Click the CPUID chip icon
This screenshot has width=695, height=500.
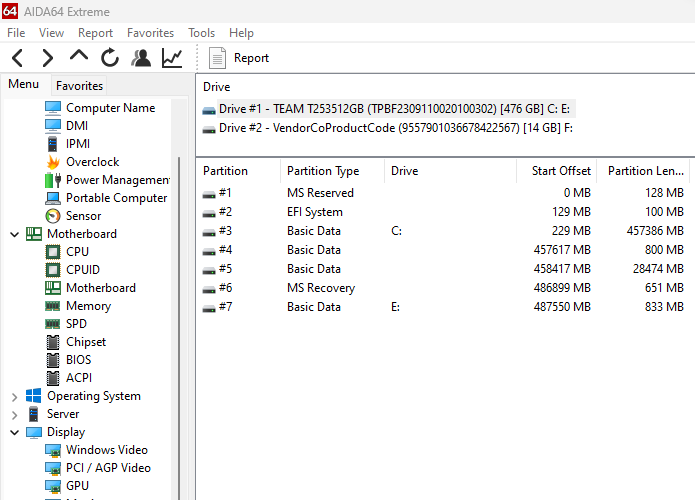click(x=53, y=270)
